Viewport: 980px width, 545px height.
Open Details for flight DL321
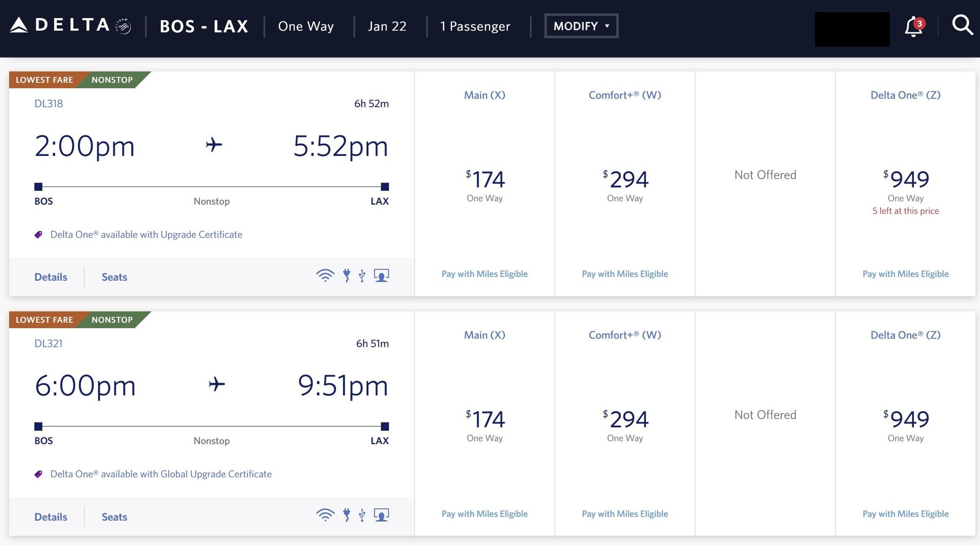51,517
